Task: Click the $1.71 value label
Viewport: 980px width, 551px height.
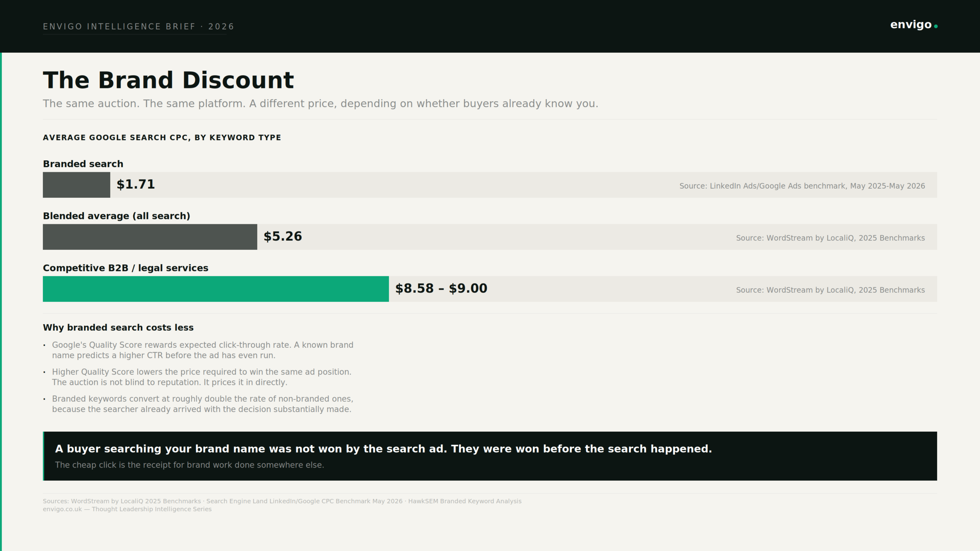Action: [136, 184]
